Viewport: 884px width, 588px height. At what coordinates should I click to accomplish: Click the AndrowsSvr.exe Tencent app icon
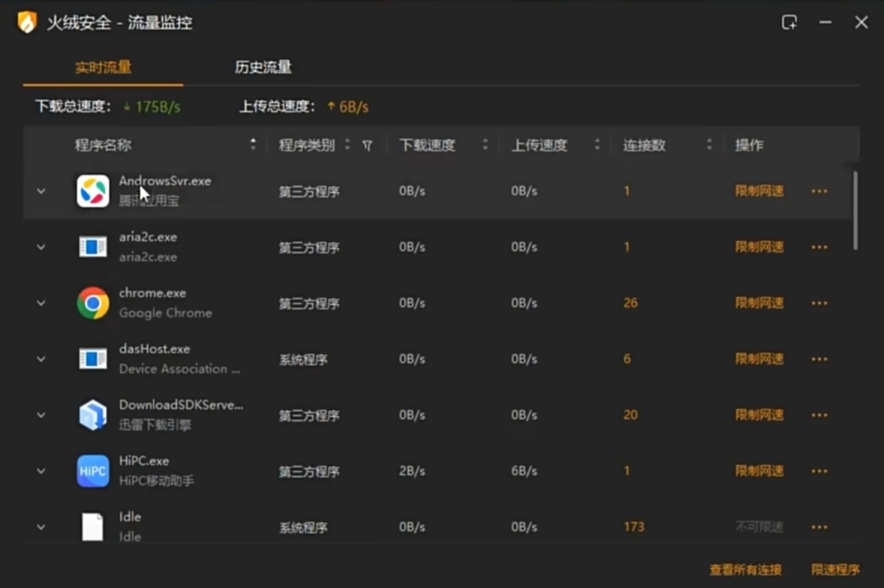pos(93,191)
